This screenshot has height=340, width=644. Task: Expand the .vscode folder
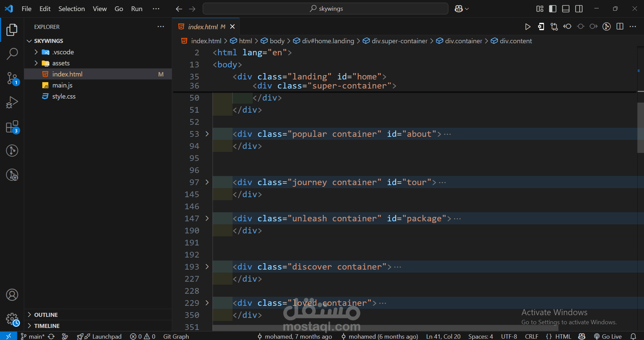[x=36, y=52]
